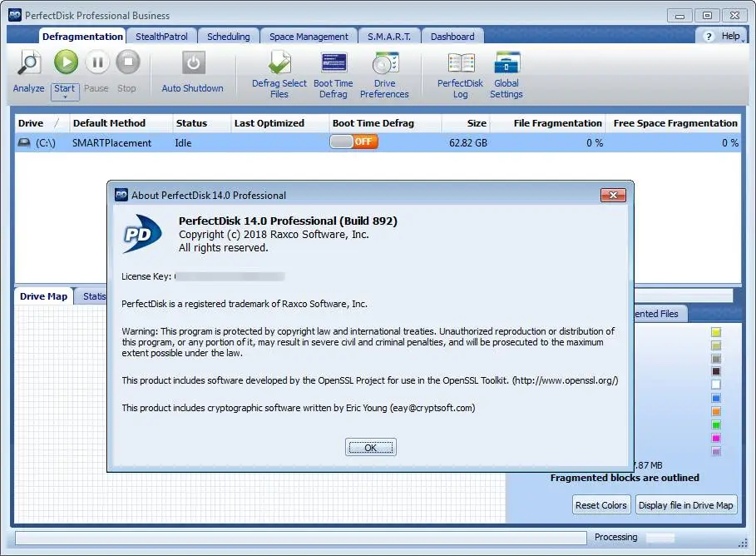Start defragmentation with the green play icon
The width and height of the screenshot is (756, 556).
pyautogui.click(x=66, y=62)
